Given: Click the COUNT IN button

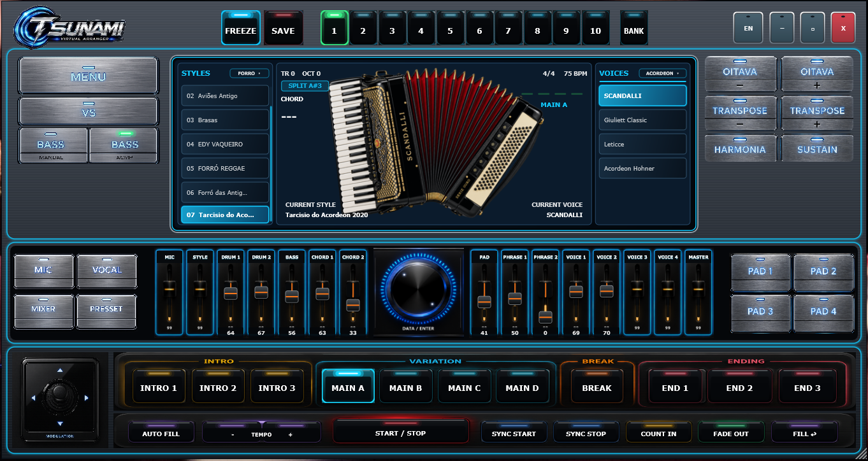Looking at the screenshot, I should (x=659, y=433).
